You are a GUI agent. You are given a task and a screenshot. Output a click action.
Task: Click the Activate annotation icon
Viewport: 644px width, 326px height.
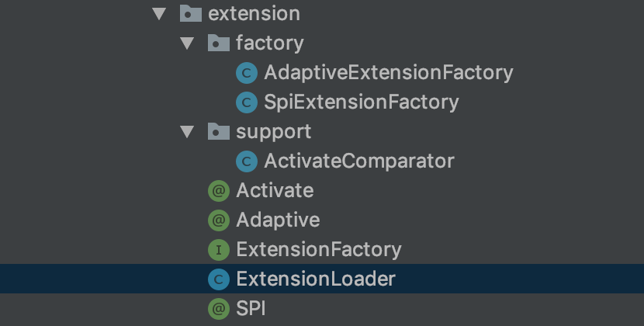tap(219, 191)
